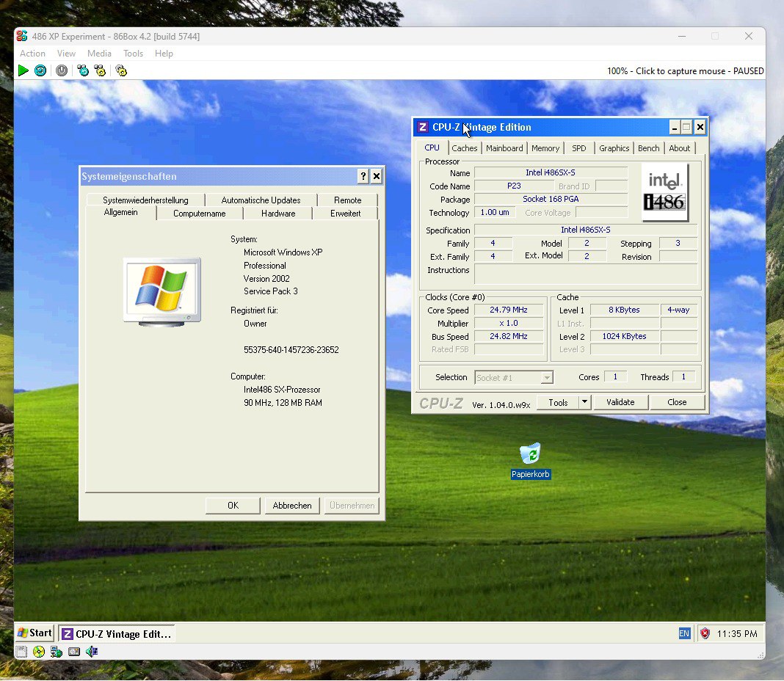Send Ctrl+Alt+Del via the blue keys icon

click(83, 70)
